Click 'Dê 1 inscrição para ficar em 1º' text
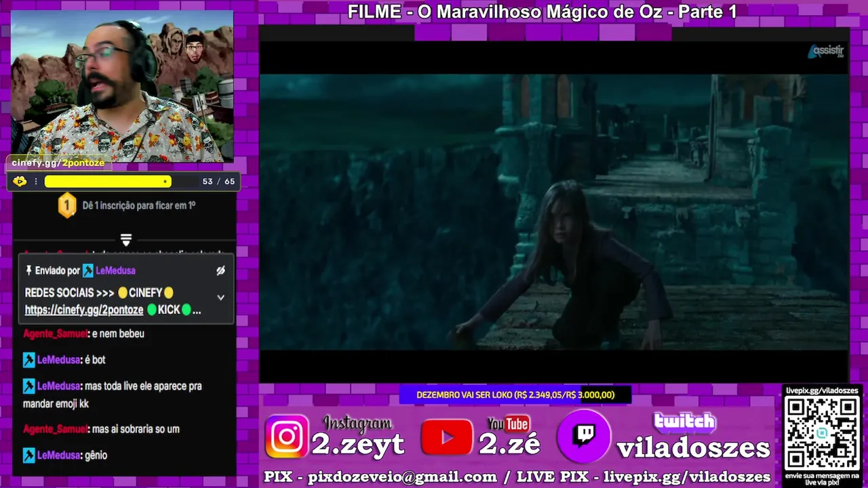868x488 pixels. [139, 205]
